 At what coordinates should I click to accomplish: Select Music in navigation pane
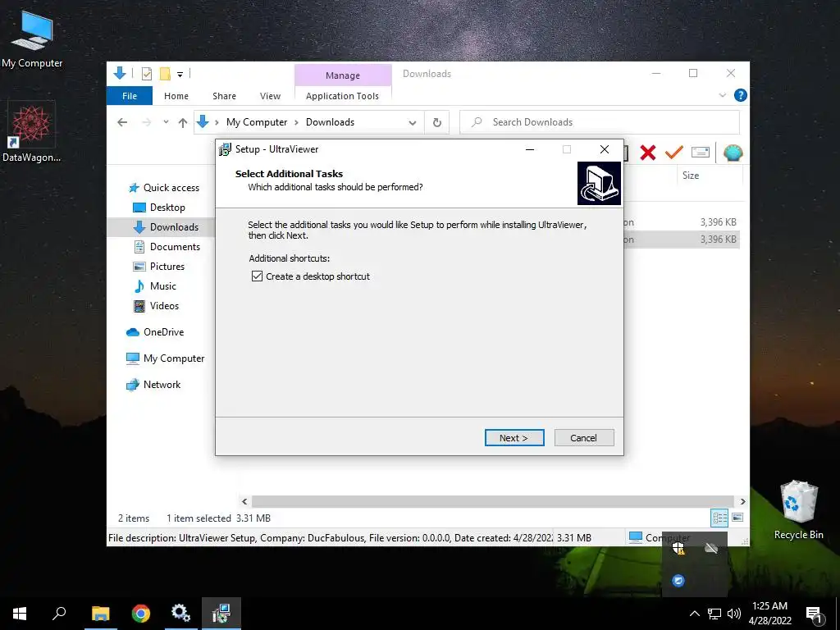click(x=155, y=286)
